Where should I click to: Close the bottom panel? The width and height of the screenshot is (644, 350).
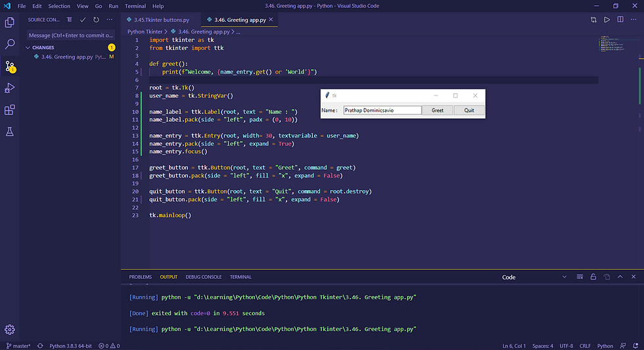633,277
